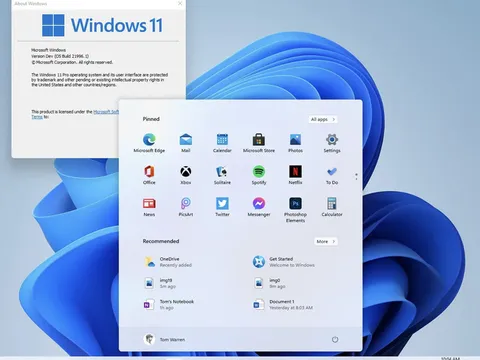
Task: Open the Calendar app
Action: (x=222, y=143)
